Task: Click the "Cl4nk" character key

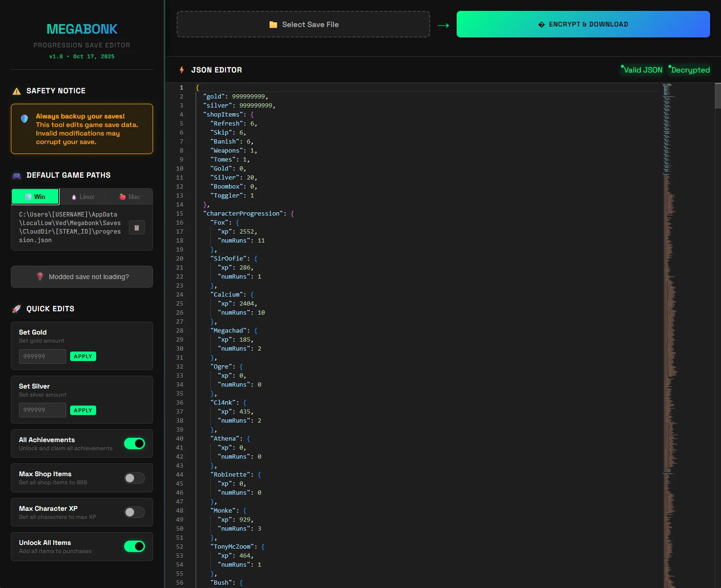Action: pos(223,403)
